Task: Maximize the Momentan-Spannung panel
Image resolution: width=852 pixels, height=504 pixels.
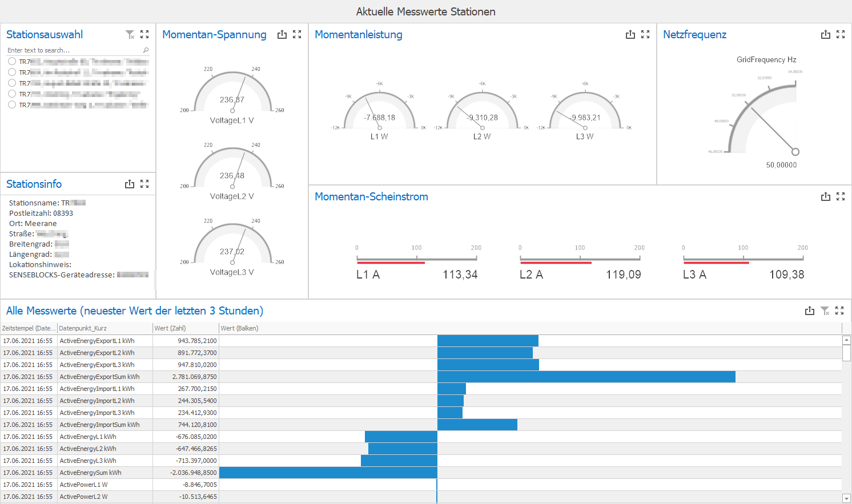Action: pyautogui.click(x=297, y=35)
